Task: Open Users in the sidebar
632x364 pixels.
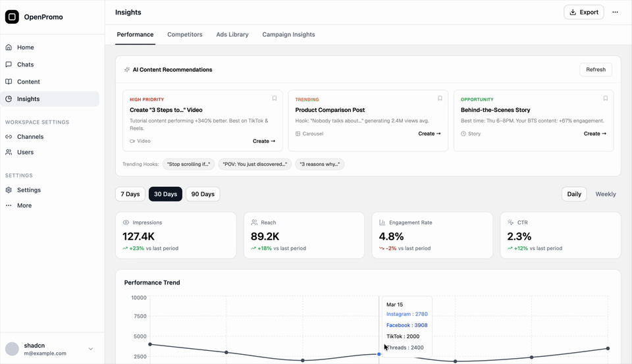Action: tap(26, 152)
